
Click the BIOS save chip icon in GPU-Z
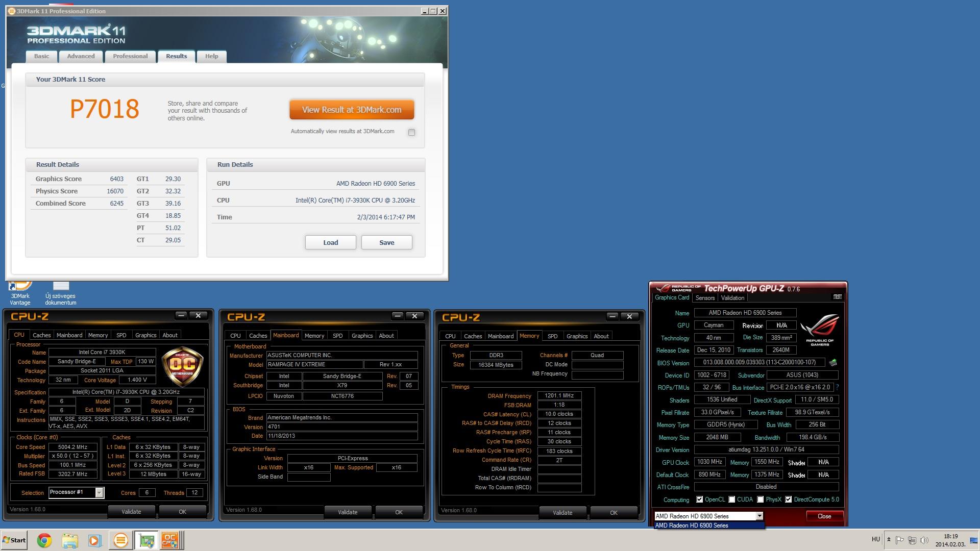coord(833,363)
